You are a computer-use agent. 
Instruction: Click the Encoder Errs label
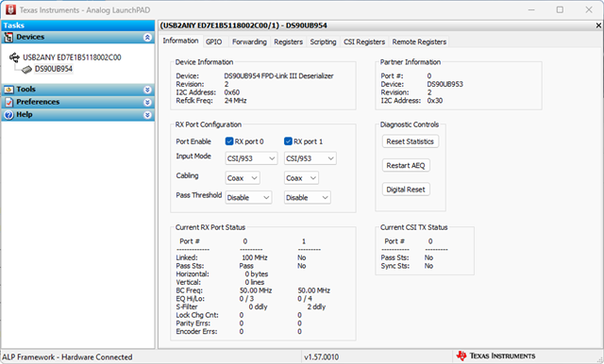[196, 332]
